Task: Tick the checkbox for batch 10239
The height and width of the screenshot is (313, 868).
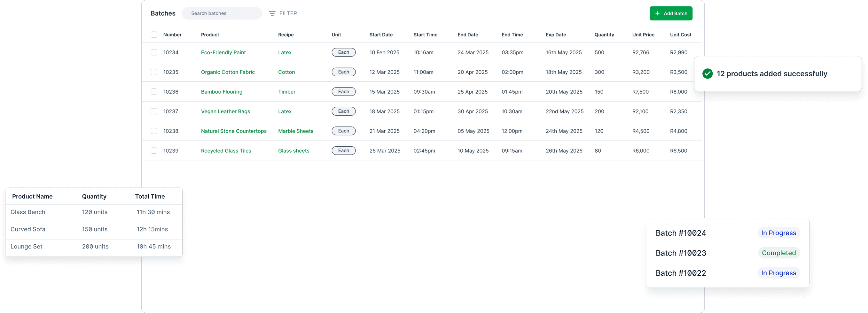Action: (154, 151)
